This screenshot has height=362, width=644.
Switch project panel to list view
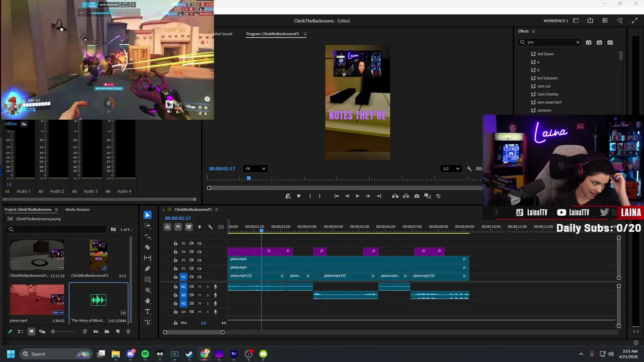pos(21,332)
